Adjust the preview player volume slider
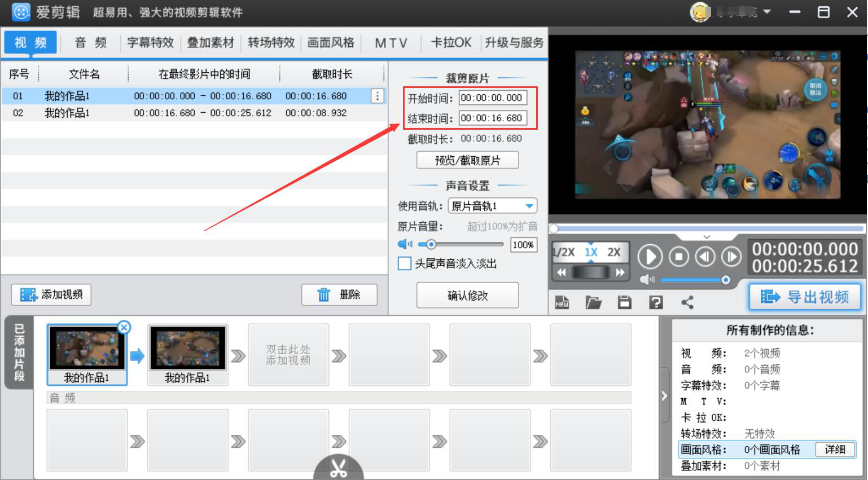This screenshot has height=480, width=868. pyautogui.click(x=695, y=280)
